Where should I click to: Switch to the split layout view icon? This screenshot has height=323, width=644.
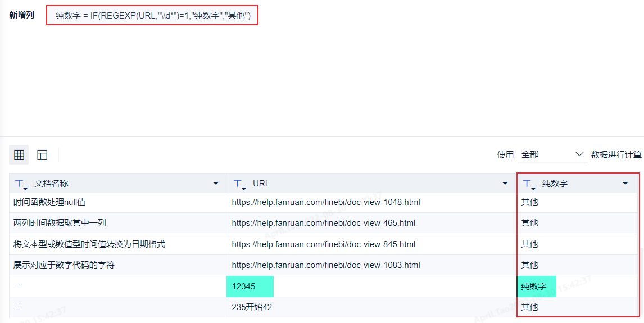[x=42, y=154]
